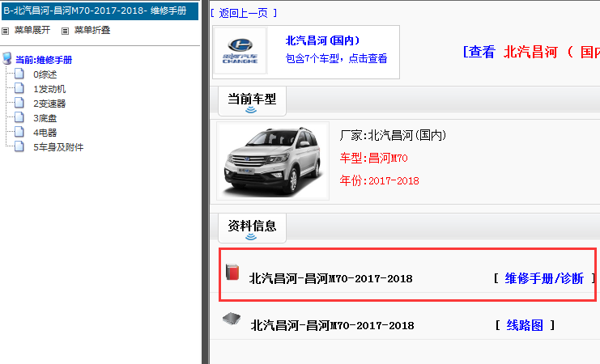Click the Changhe brand logo

(x=240, y=51)
